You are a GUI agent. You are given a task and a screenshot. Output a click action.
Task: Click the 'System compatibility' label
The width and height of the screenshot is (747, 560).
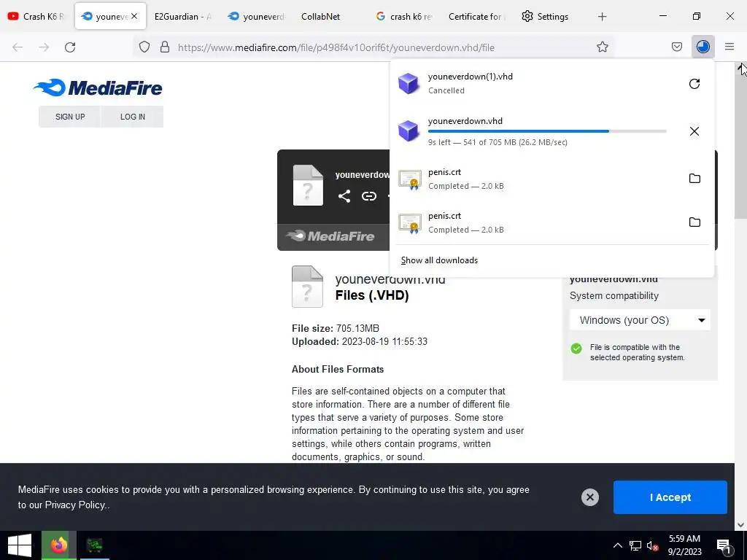[x=614, y=296]
